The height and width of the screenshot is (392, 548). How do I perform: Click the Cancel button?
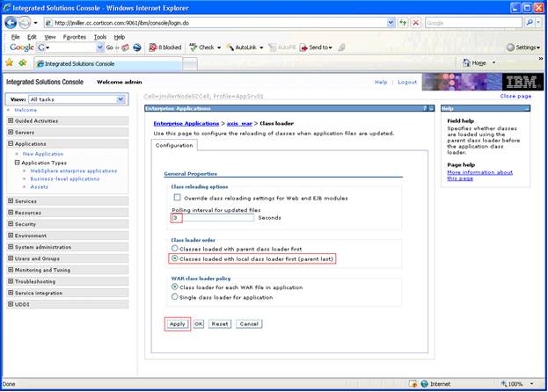249,324
